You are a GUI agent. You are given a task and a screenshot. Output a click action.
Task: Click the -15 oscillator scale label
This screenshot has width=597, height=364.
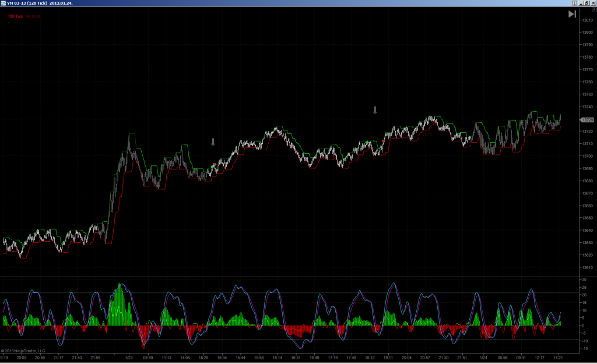[584, 349]
